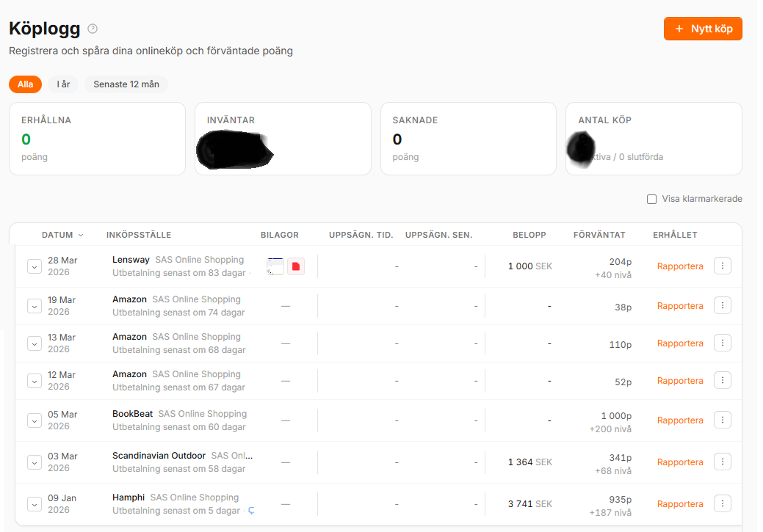Select the Alla filter tab
This screenshot has width=763, height=532.
pyautogui.click(x=26, y=84)
